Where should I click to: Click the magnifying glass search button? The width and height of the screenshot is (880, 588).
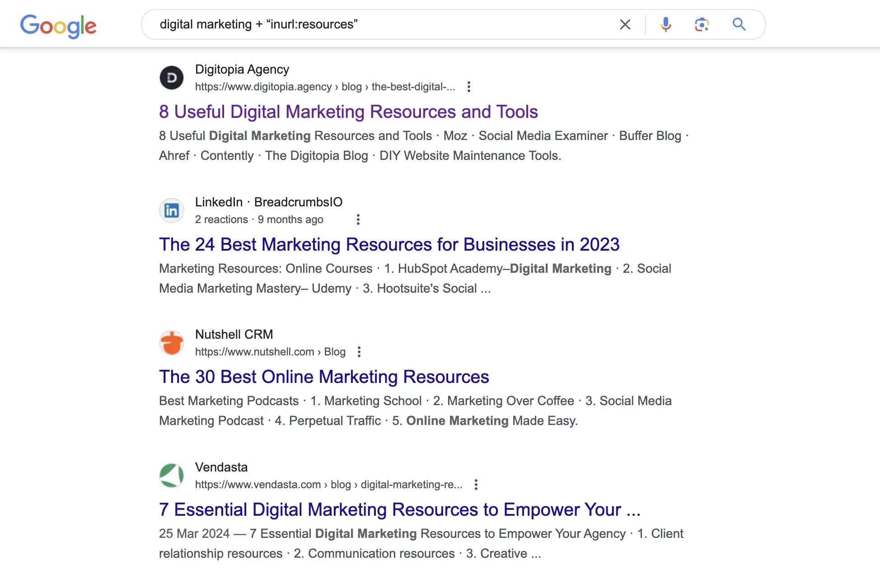[739, 24]
